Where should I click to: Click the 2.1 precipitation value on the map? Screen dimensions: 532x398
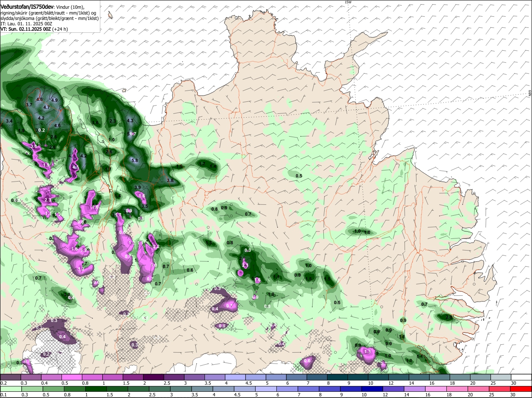245,265
